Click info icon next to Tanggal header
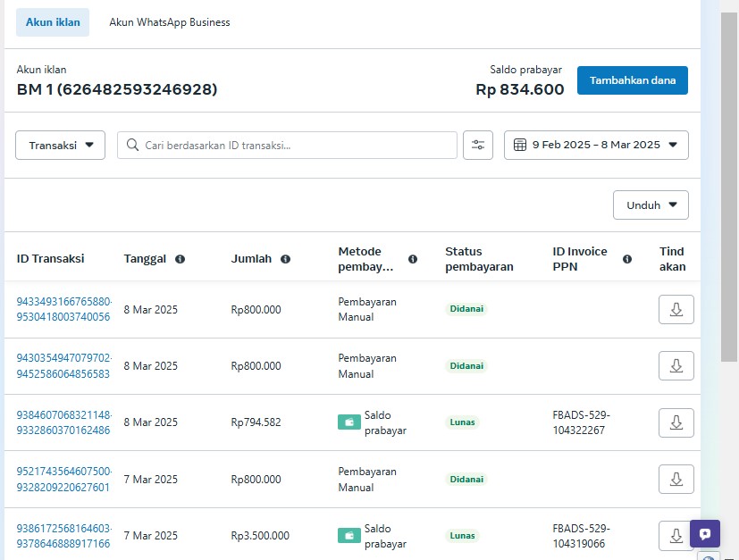Image resolution: width=739 pixels, height=560 pixels. pos(180,259)
